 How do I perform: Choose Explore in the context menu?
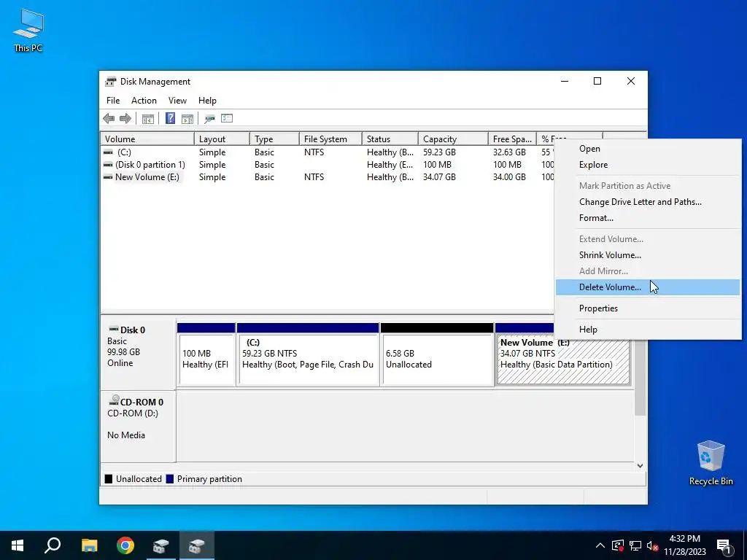[x=648, y=165]
